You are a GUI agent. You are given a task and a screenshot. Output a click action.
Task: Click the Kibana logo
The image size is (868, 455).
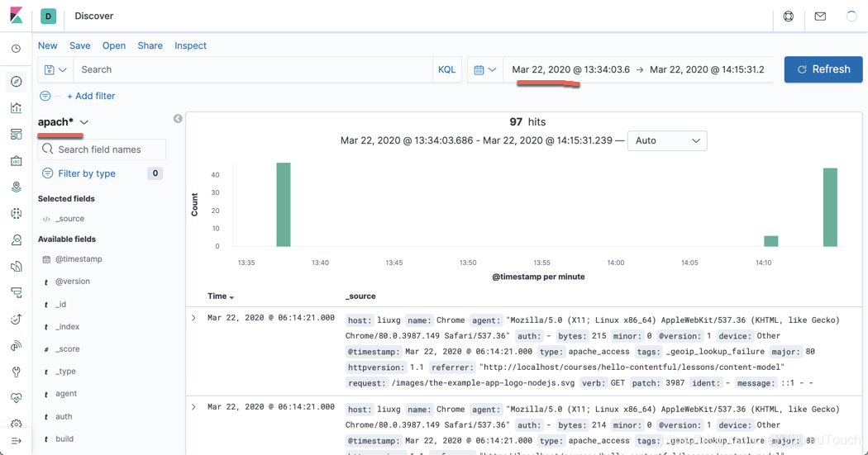16,16
